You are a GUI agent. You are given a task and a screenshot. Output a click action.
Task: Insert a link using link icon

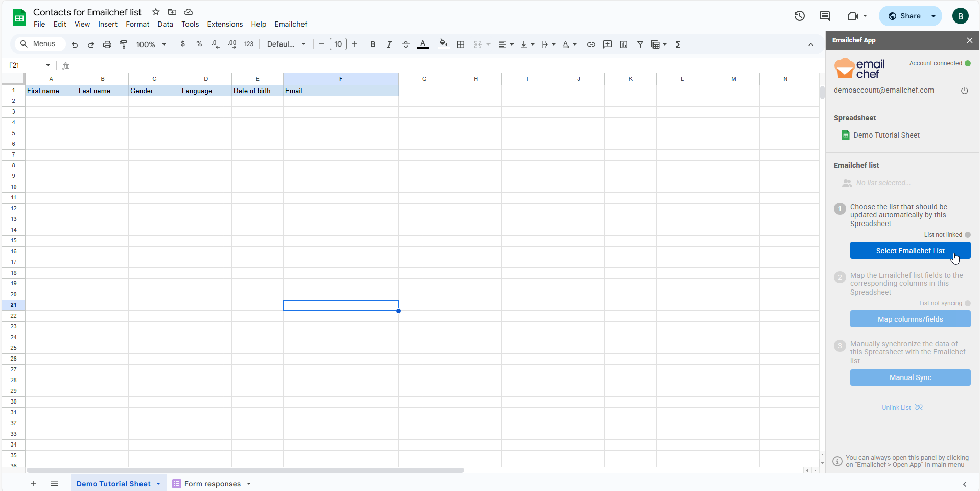pos(591,44)
